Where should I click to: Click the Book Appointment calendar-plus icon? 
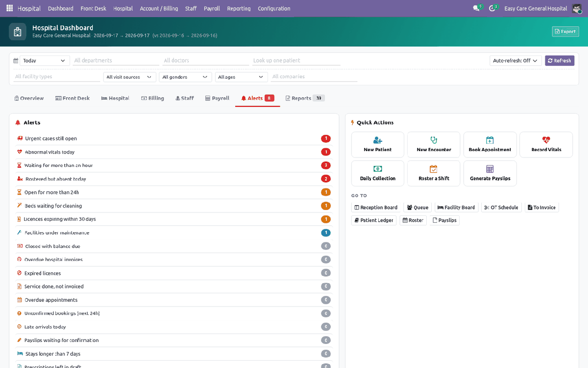[490, 140]
